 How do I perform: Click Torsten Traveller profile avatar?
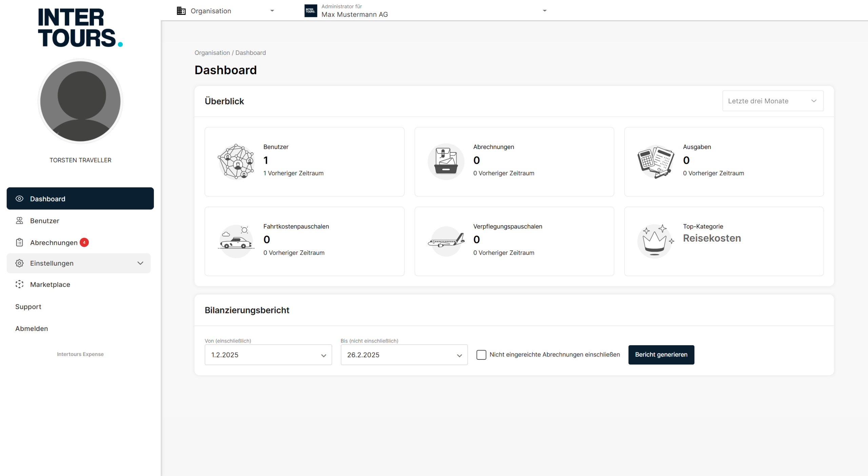click(80, 101)
